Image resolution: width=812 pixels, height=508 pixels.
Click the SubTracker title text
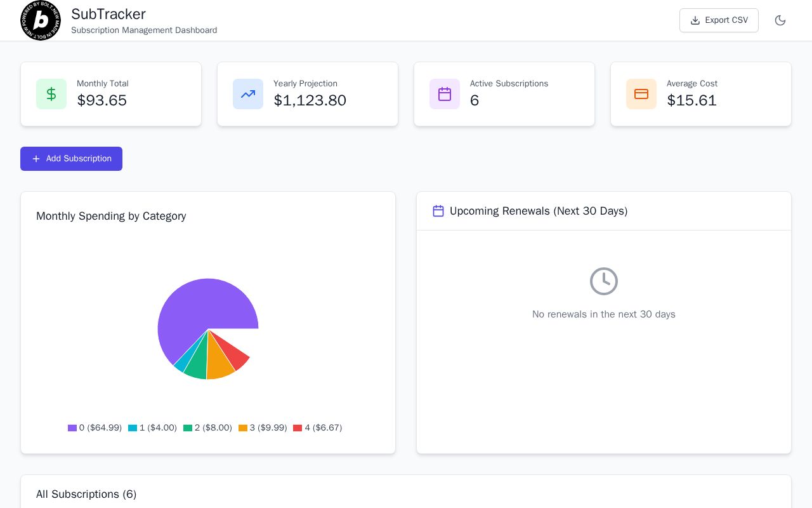(108, 14)
